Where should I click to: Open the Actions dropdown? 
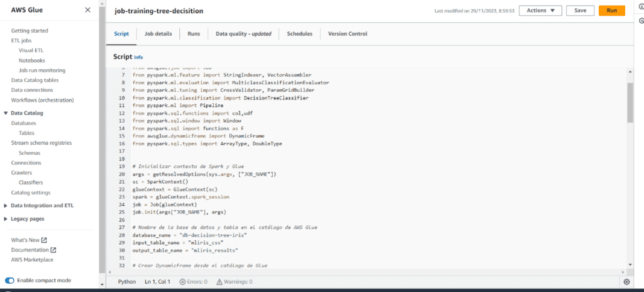click(540, 11)
